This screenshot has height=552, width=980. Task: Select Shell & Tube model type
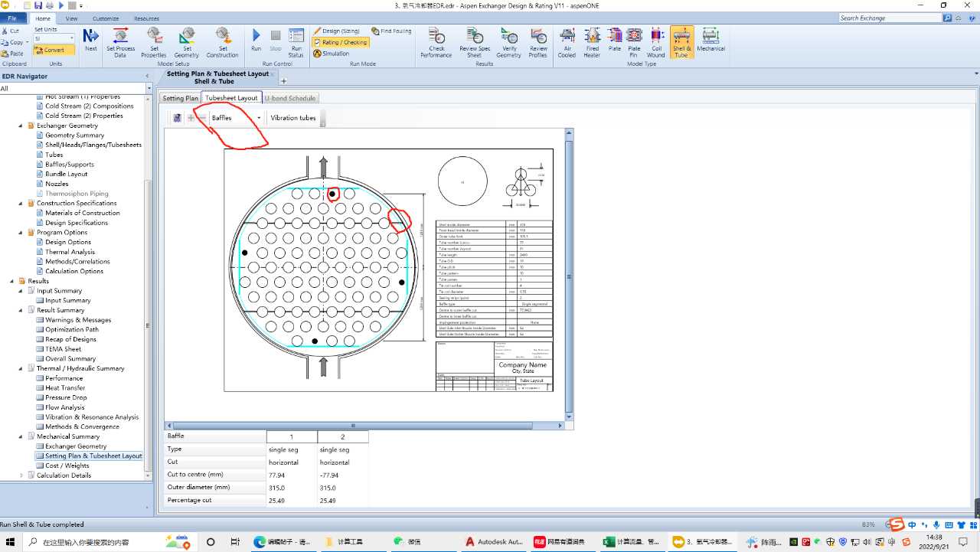click(x=681, y=43)
